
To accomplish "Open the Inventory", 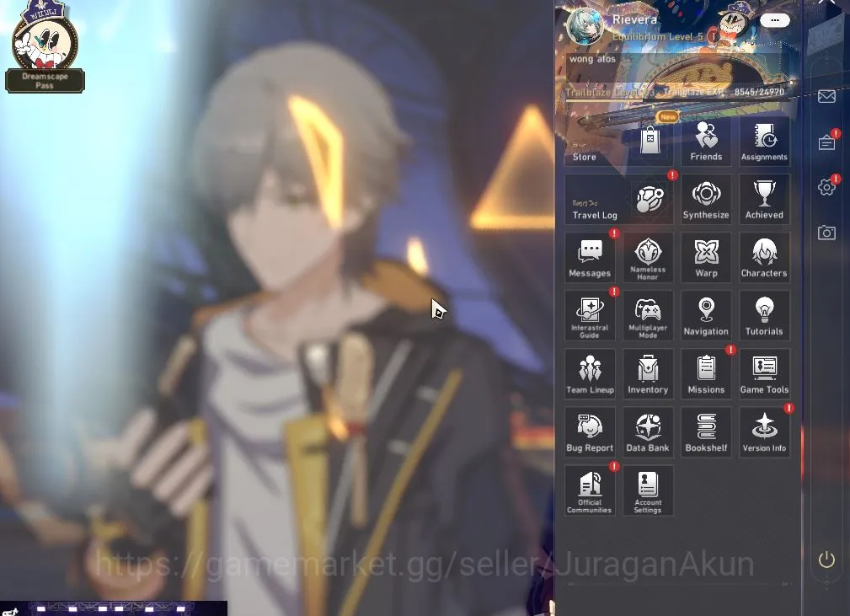I will tap(648, 374).
